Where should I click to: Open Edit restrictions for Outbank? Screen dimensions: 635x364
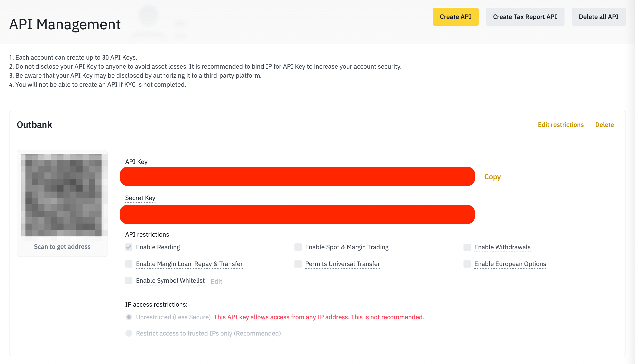tap(560, 124)
